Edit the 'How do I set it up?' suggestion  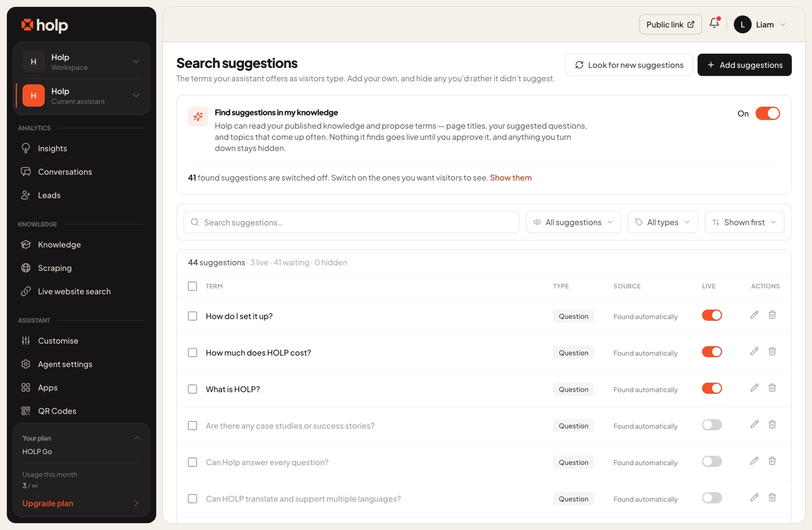pyautogui.click(x=754, y=315)
